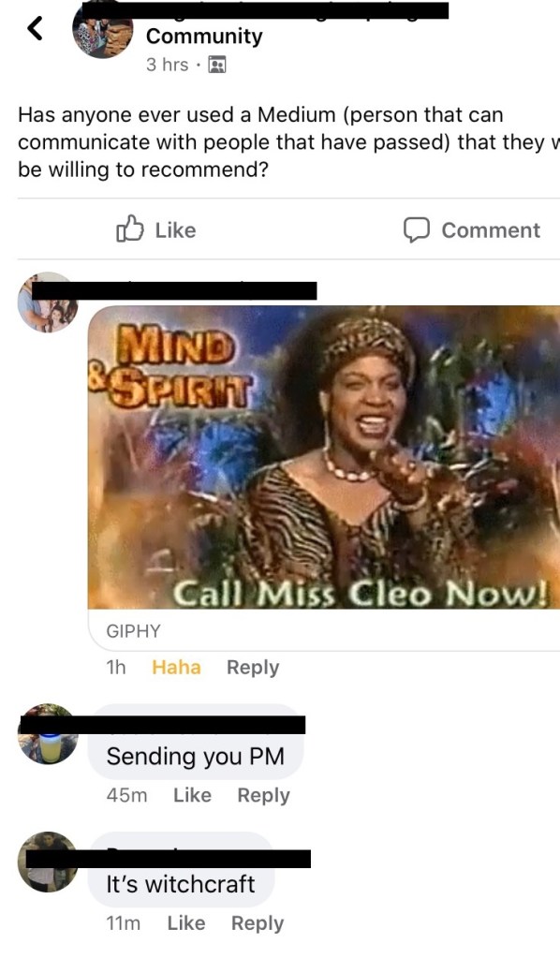Viewport: 560px width, 958px height.
Task: Open the 'It's witchcraft' commenter's avatar
Action: (x=49, y=862)
